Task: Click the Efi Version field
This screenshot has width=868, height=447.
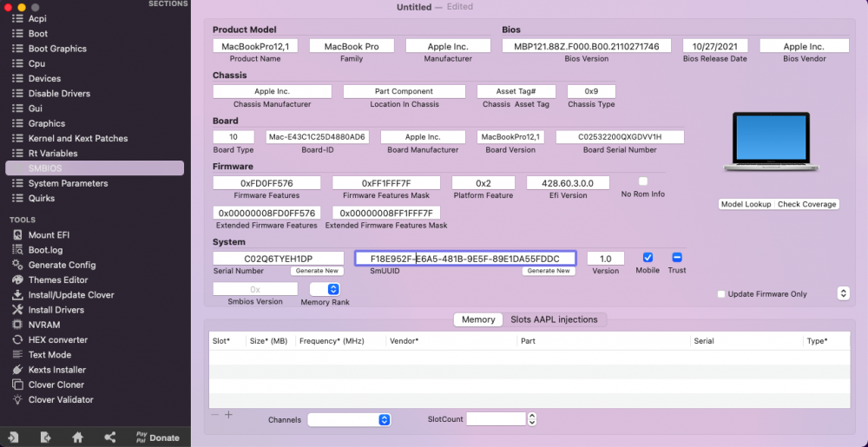Action: click(568, 183)
